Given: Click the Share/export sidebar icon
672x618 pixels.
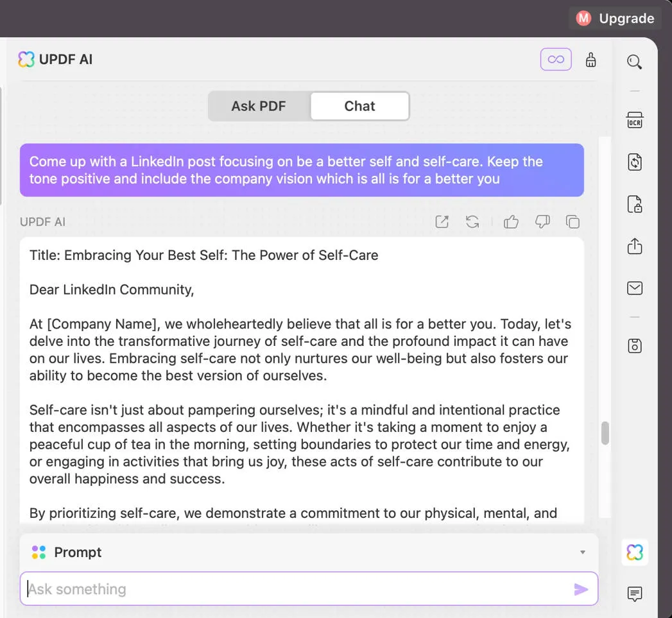Looking at the screenshot, I should coord(635,246).
